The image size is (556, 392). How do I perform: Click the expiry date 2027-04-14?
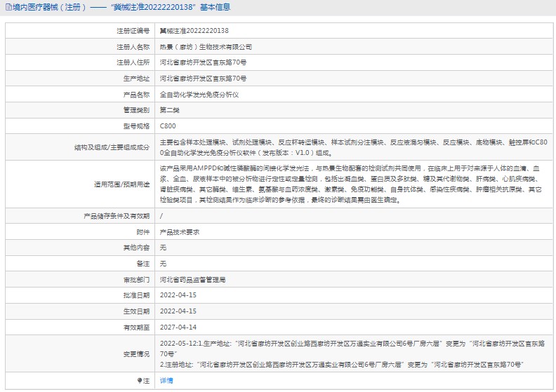178,327
